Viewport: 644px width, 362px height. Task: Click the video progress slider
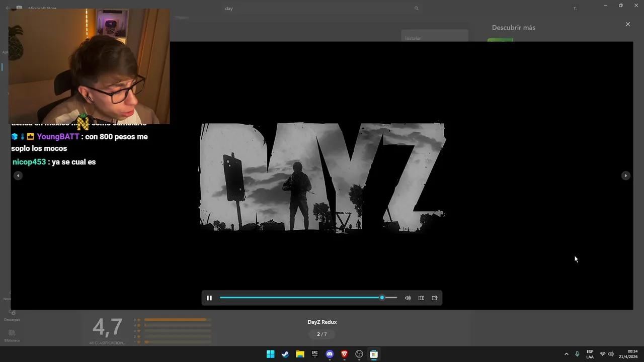click(x=308, y=298)
